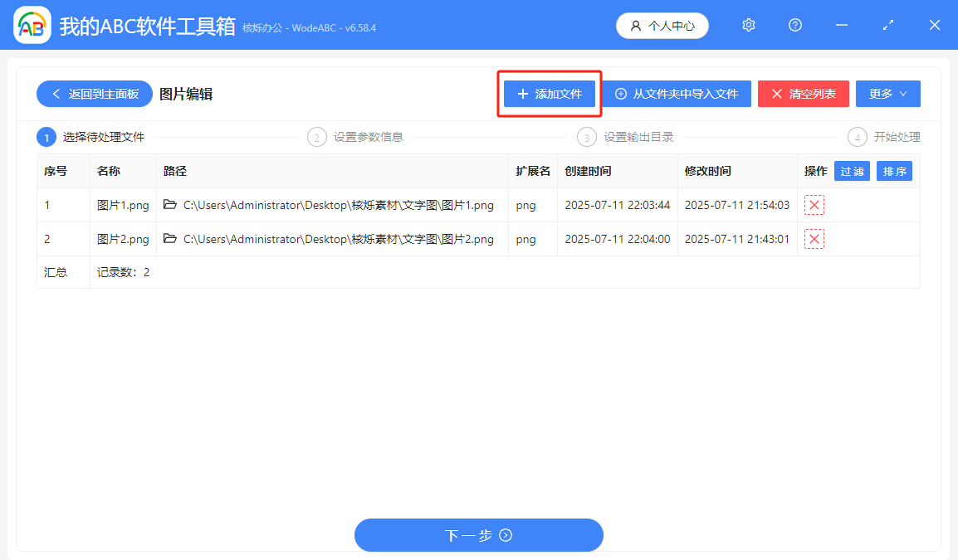Open the 排序 sorting control

tap(894, 170)
